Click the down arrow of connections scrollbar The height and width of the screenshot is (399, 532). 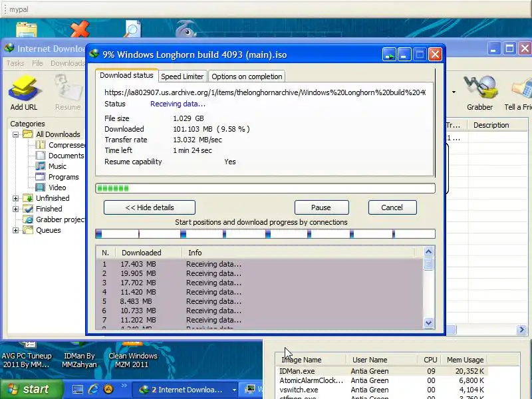tap(428, 323)
